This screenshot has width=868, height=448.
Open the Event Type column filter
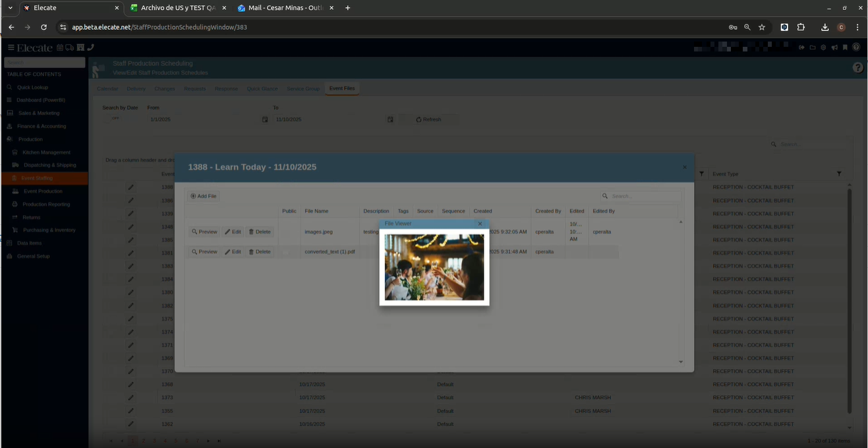pos(839,174)
